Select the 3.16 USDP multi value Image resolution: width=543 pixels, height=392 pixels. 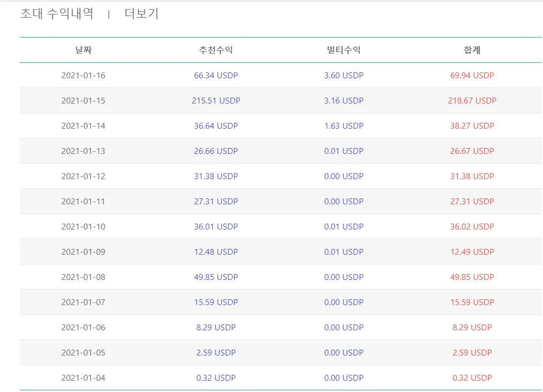tap(344, 100)
